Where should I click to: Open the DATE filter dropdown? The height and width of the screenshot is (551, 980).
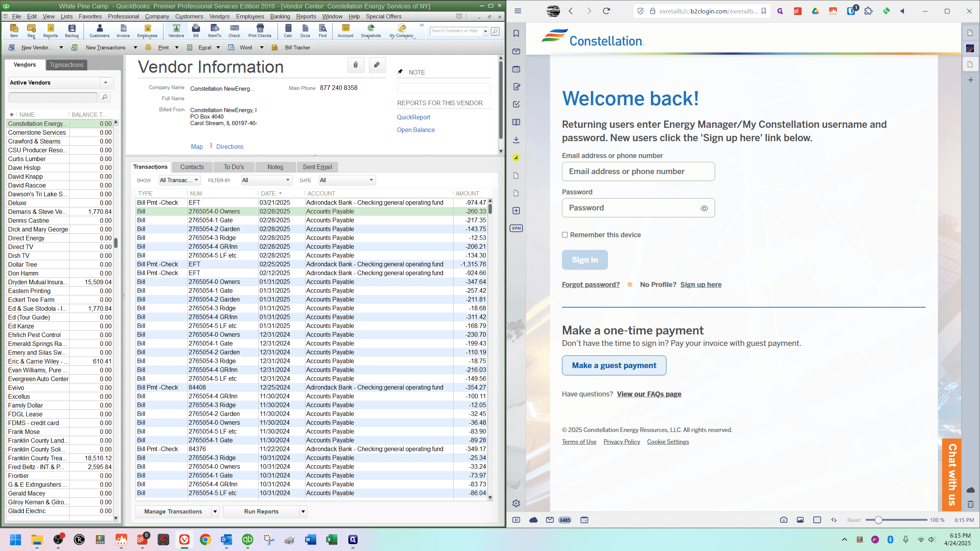click(347, 180)
